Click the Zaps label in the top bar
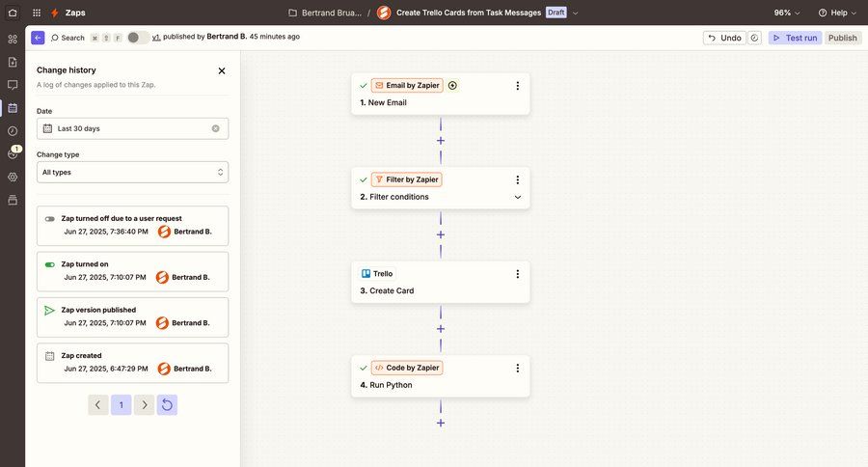This screenshot has width=868, height=467. 75,13
